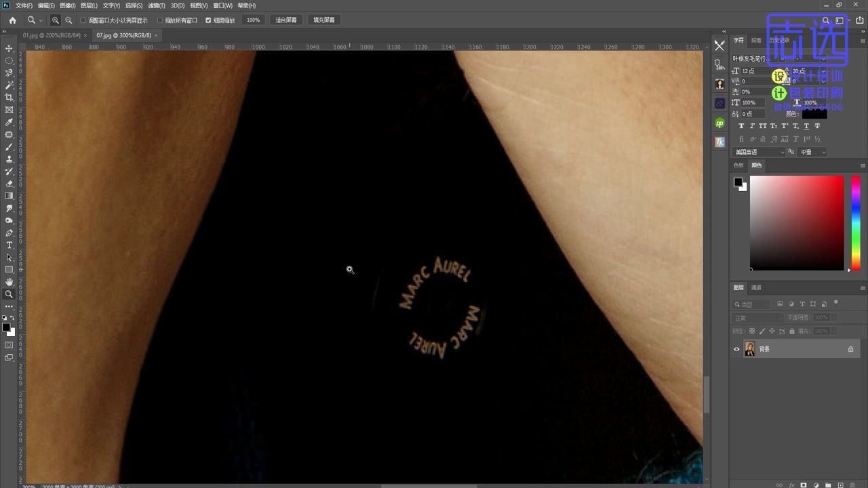Toggle underline text style
The image size is (868, 488).
tap(806, 126)
